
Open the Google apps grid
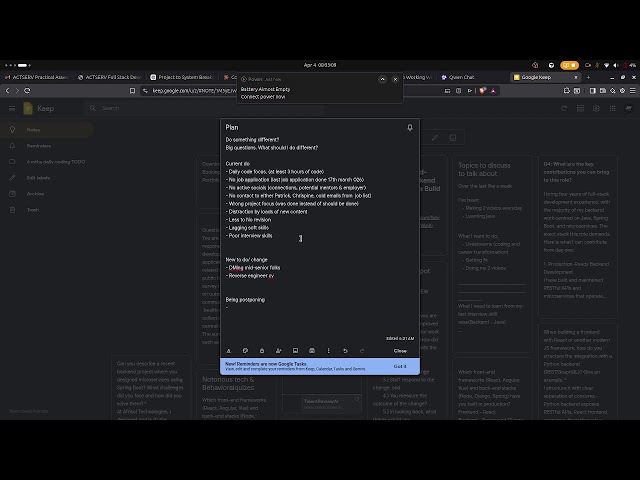pyautogui.click(x=613, y=108)
